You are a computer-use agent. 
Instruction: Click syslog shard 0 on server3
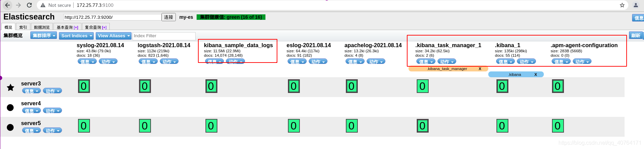pyautogui.click(x=84, y=86)
